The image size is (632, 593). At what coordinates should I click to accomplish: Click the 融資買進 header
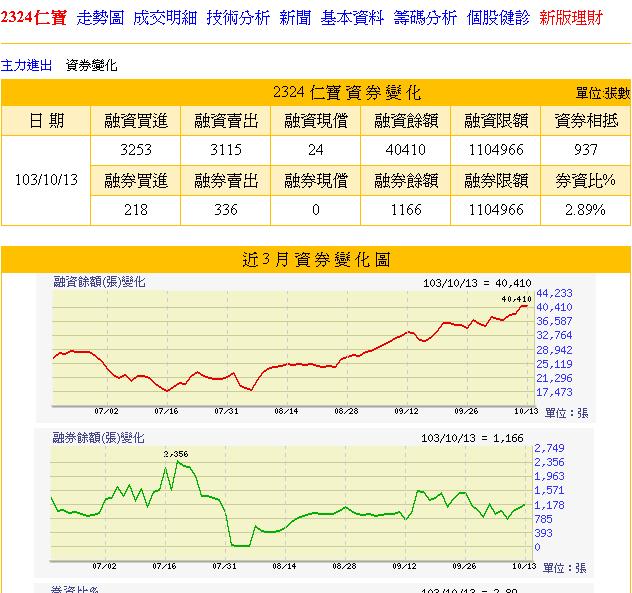136,121
